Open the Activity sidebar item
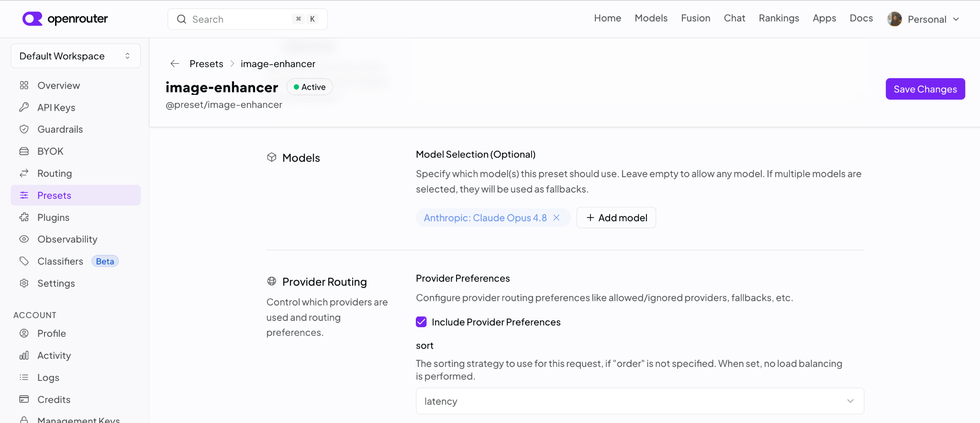The height and width of the screenshot is (423, 980). (x=76, y=355)
